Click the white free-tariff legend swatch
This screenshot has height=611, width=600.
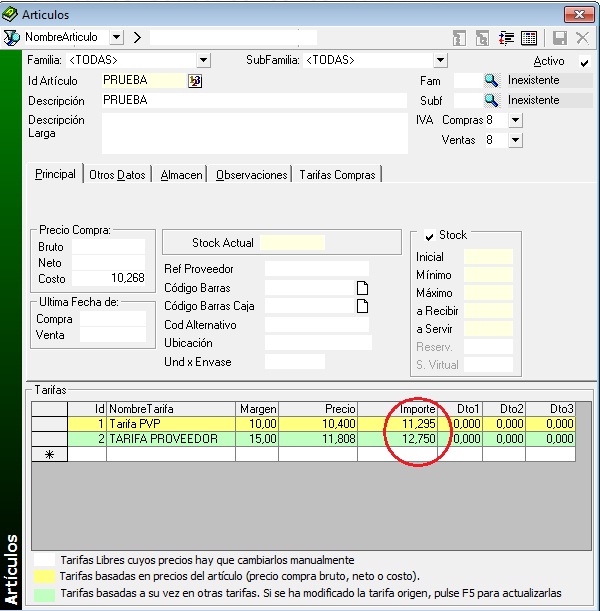click(44, 560)
